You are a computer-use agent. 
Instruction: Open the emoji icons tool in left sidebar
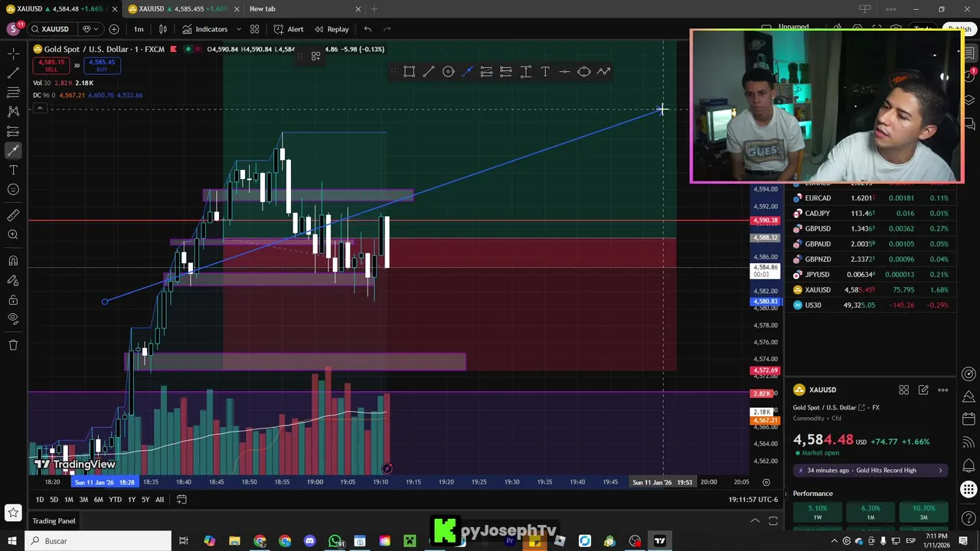tap(13, 189)
